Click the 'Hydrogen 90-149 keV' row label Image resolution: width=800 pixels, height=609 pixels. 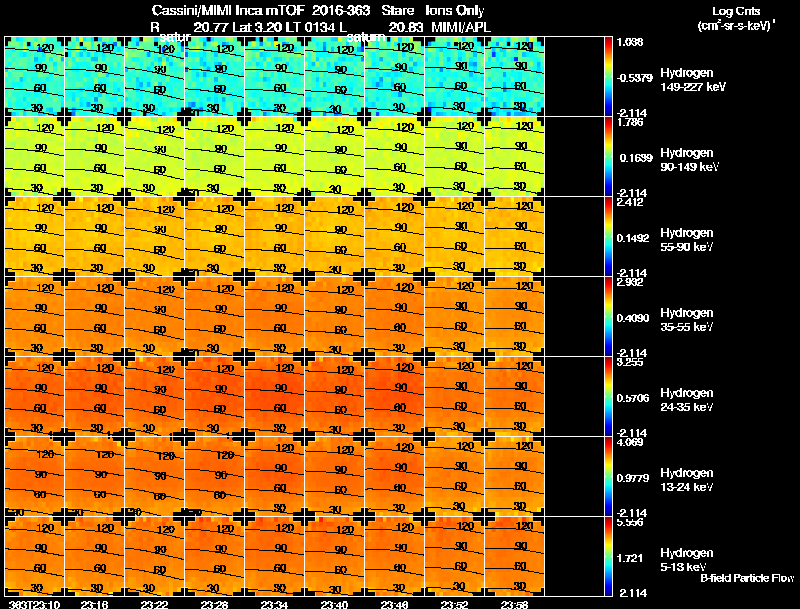click(689, 160)
